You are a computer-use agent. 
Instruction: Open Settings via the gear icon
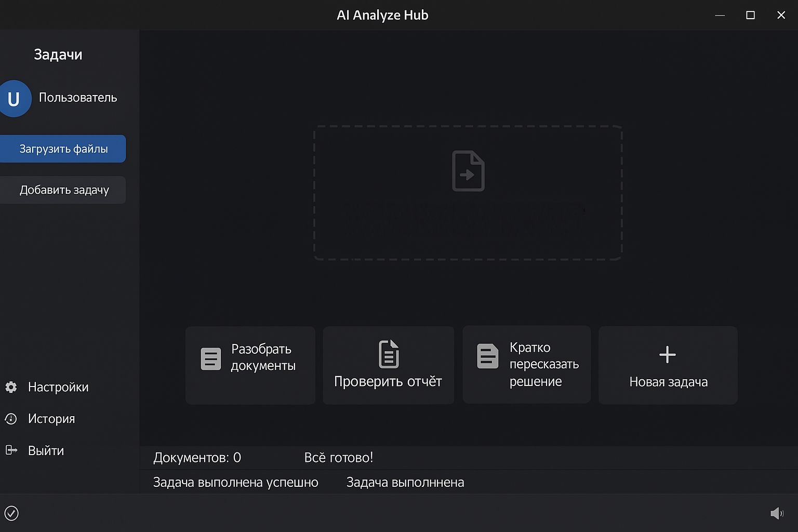pos(11,387)
